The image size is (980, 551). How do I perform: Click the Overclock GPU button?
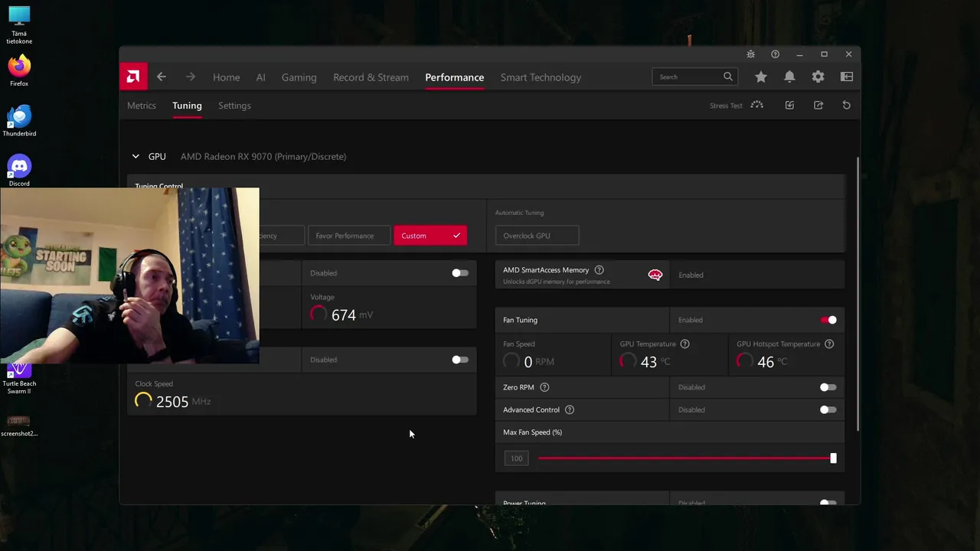click(x=537, y=236)
